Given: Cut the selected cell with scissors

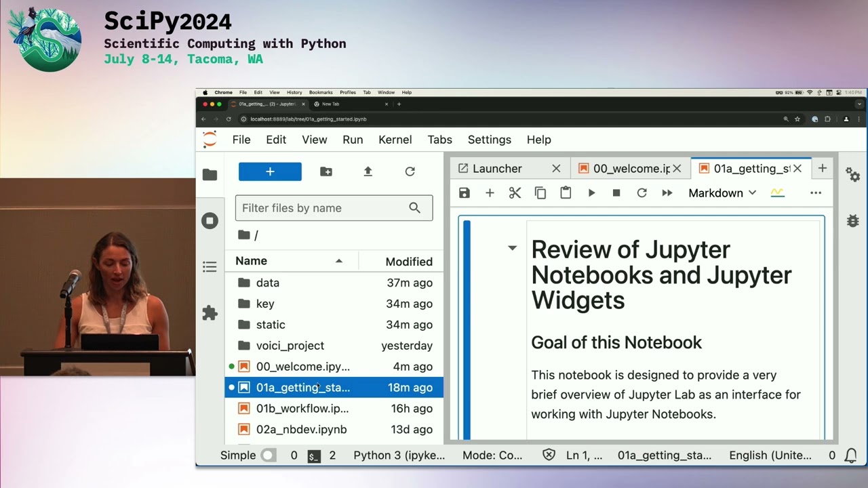Looking at the screenshot, I should [515, 193].
